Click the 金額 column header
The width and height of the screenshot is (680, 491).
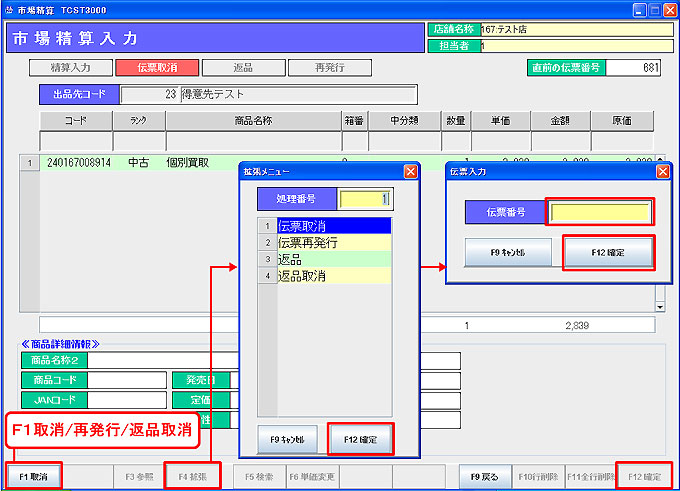(560, 121)
